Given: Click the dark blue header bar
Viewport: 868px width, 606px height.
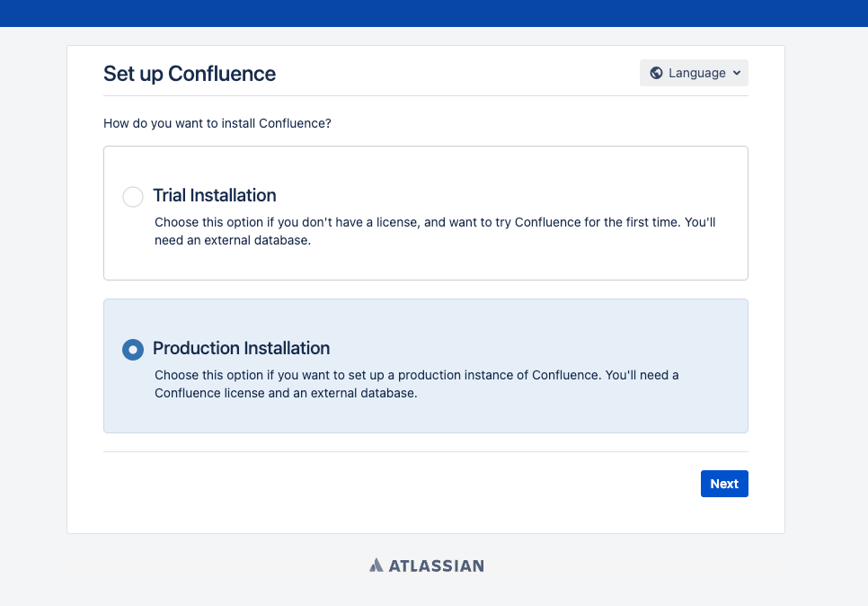Looking at the screenshot, I should pos(434,13).
